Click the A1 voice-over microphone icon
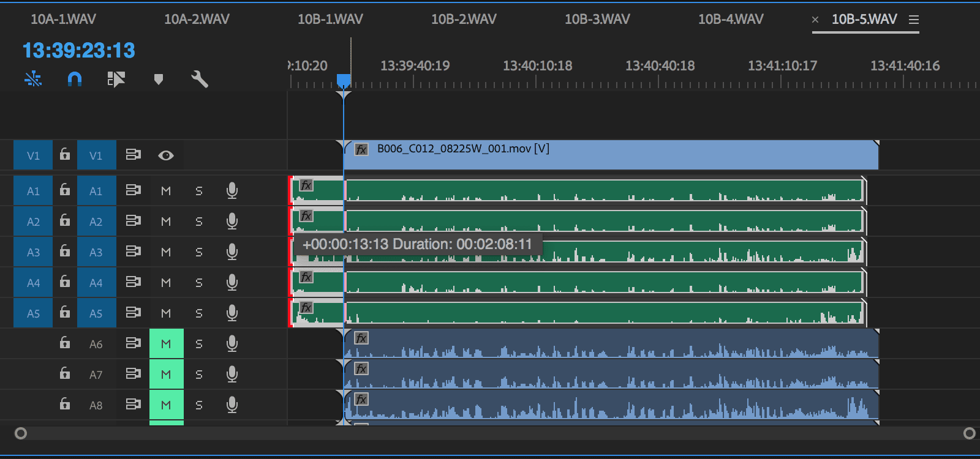 point(232,191)
